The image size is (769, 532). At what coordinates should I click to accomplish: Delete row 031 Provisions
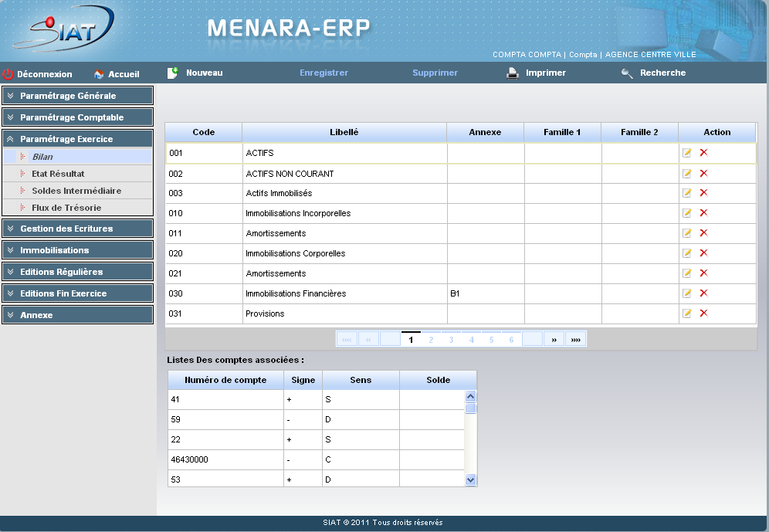pyautogui.click(x=704, y=313)
